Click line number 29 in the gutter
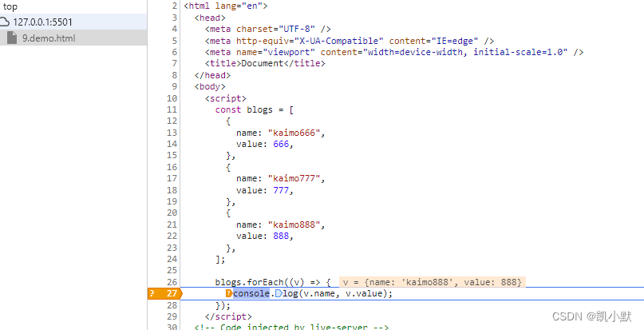The width and height of the screenshot is (644, 330). click(x=172, y=317)
